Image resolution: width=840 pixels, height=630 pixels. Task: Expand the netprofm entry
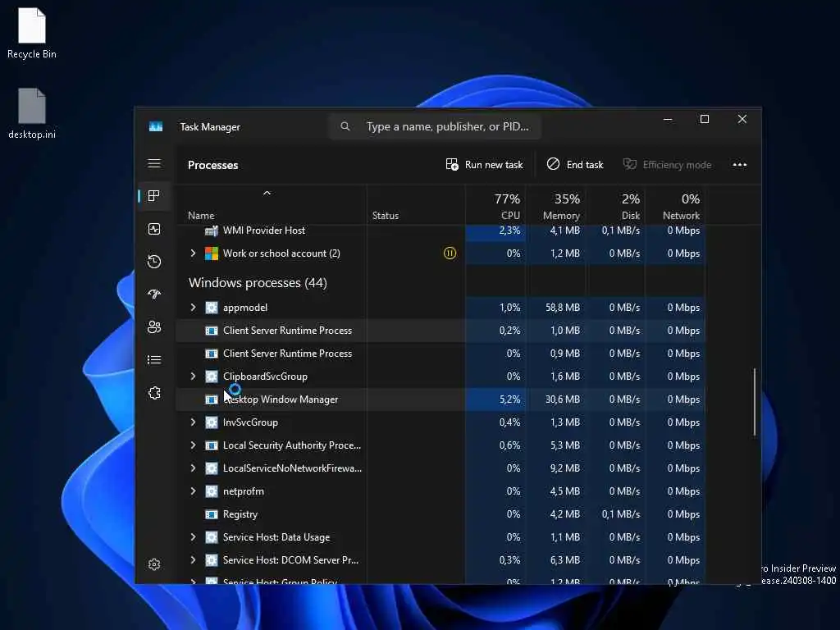193,491
